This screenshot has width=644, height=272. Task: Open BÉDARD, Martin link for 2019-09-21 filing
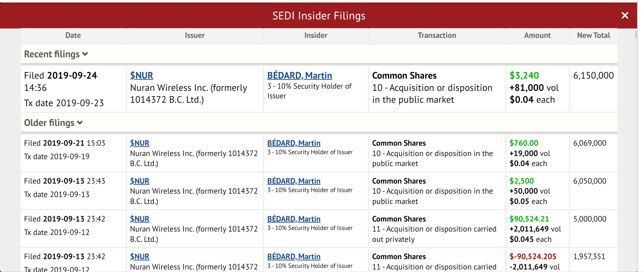pos(294,143)
